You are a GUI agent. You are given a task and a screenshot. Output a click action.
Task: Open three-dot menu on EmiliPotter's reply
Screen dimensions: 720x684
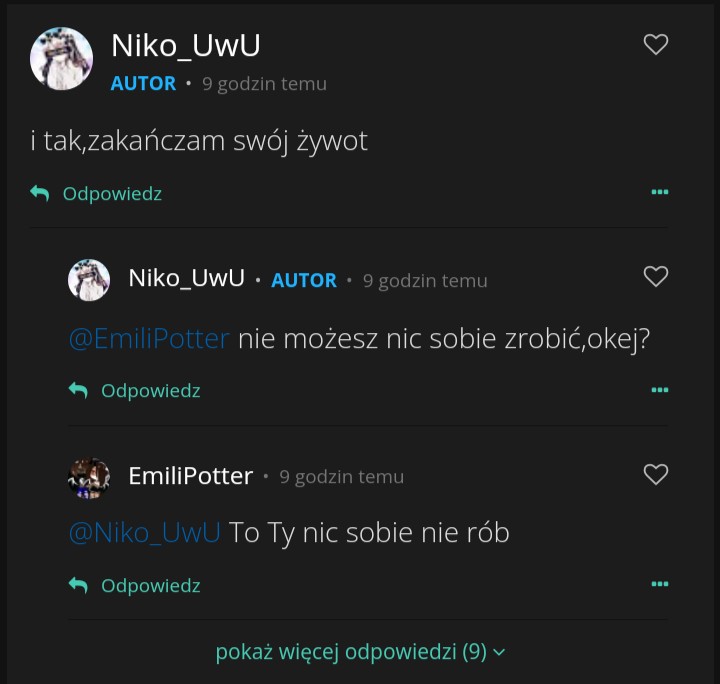click(659, 584)
